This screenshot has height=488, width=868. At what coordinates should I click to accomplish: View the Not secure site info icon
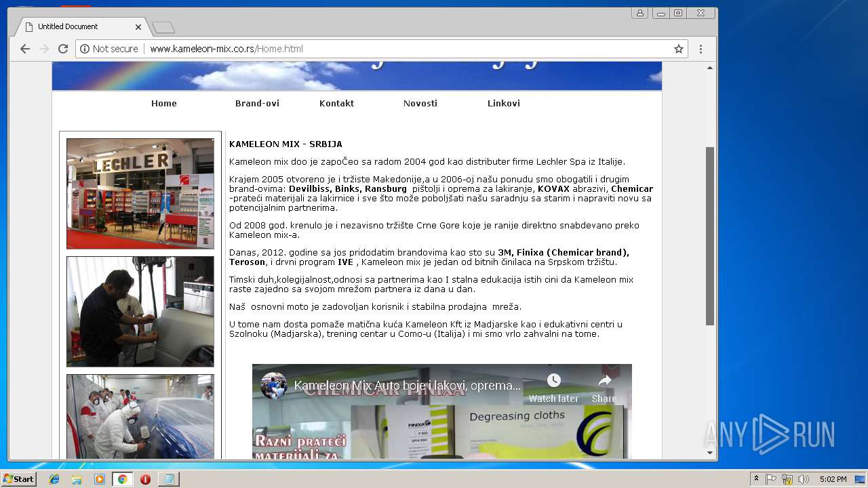[x=85, y=49]
